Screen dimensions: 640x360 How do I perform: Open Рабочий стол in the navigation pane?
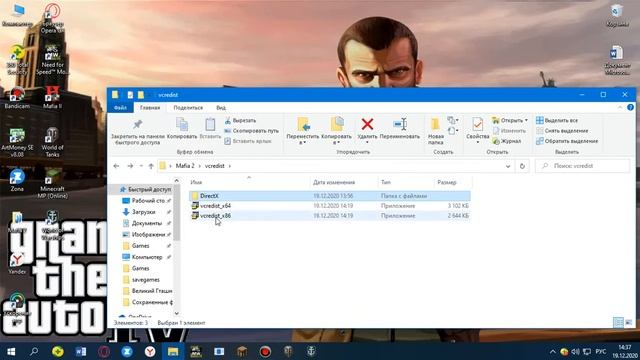click(x=146, y=201)
